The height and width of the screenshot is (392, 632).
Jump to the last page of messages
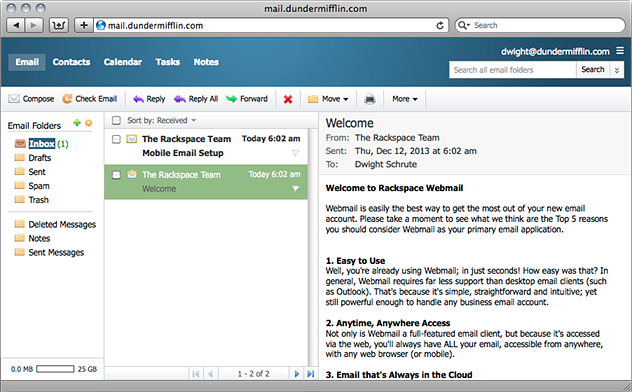(x=311, y=374)
